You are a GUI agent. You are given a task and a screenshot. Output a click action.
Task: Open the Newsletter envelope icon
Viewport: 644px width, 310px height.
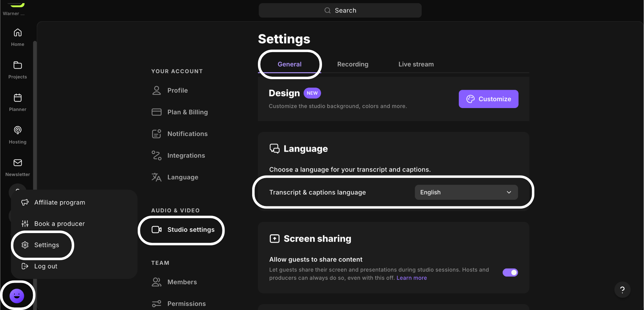point(18,163)
